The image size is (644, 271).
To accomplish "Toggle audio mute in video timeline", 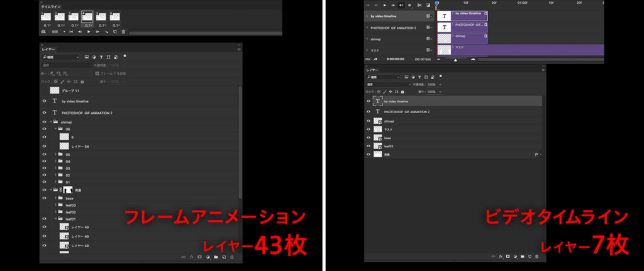I will pos(401,5).
